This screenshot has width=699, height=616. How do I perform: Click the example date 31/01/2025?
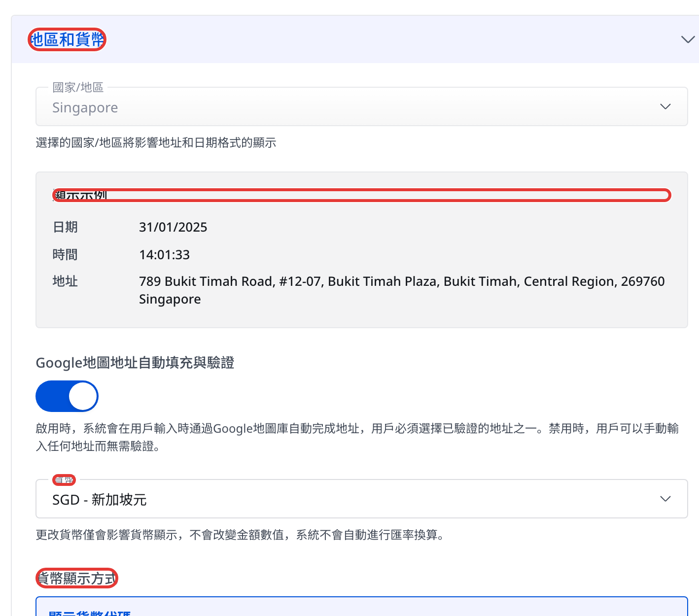[x=173, y=227]
